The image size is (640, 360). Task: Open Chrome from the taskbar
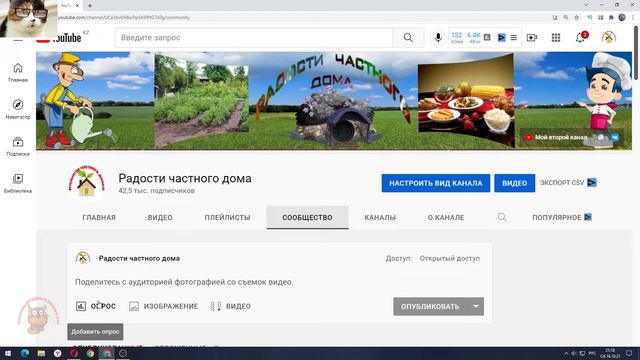[90, 353]
